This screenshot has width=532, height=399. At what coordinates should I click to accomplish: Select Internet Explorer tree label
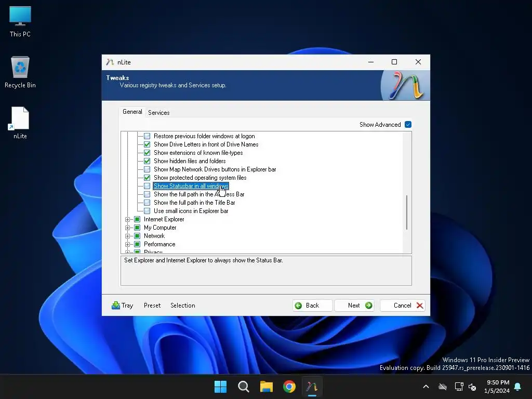164,219
